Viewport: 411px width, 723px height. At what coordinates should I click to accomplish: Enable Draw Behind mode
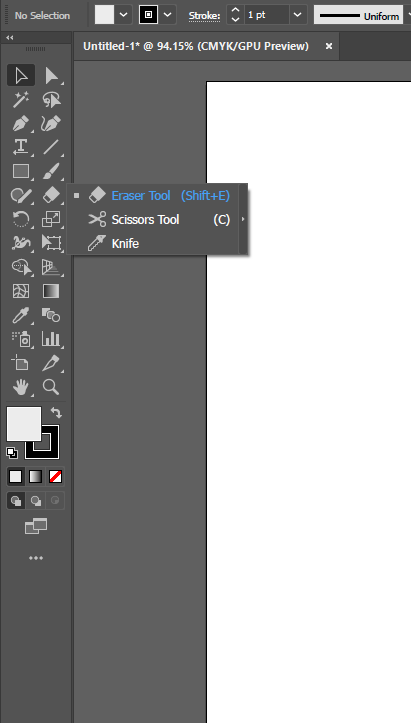click(36, 500)
